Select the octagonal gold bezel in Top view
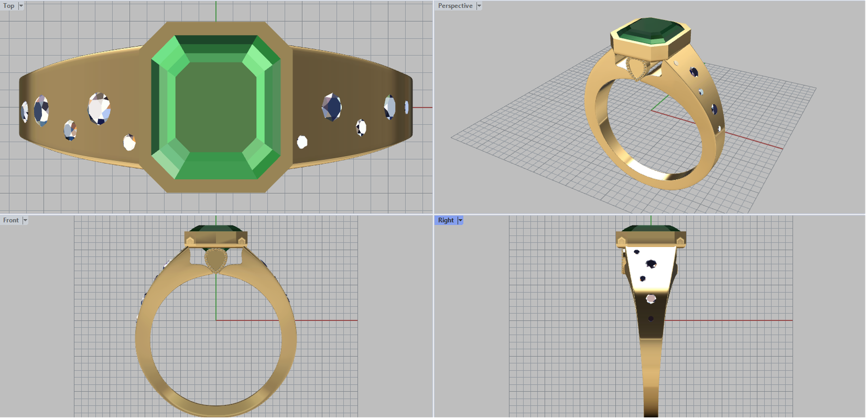 (216, 185)
